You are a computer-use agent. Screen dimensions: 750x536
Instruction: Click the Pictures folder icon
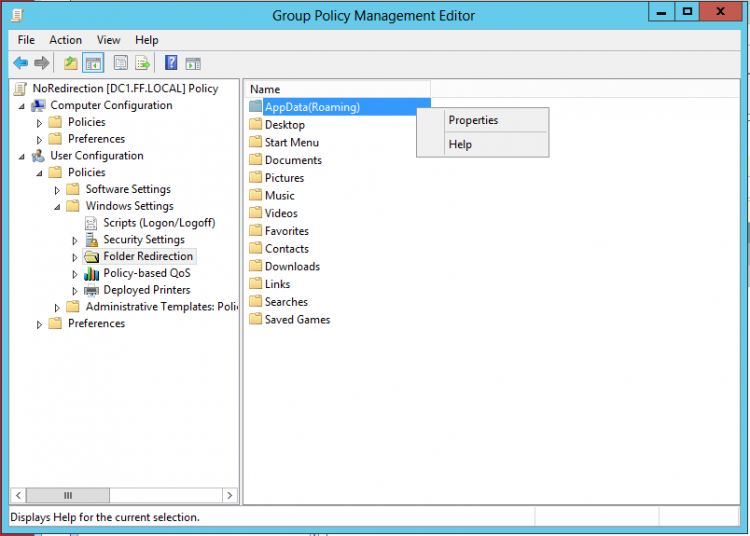255,177
